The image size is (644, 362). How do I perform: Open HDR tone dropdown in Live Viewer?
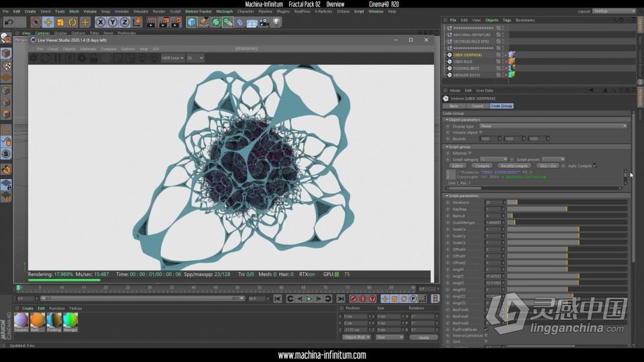pyautogui.click(x=172, y=58)
